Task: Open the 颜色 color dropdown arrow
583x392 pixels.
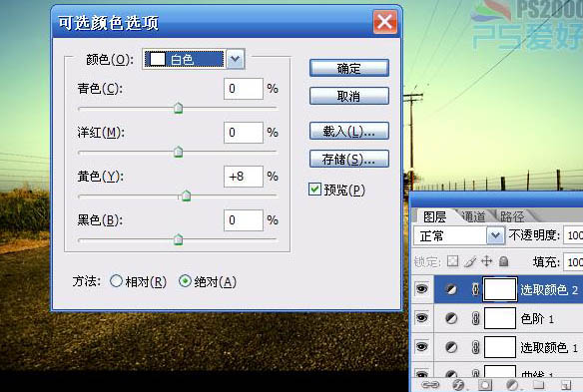Action: pyautogui.click(x=236, y=59)
